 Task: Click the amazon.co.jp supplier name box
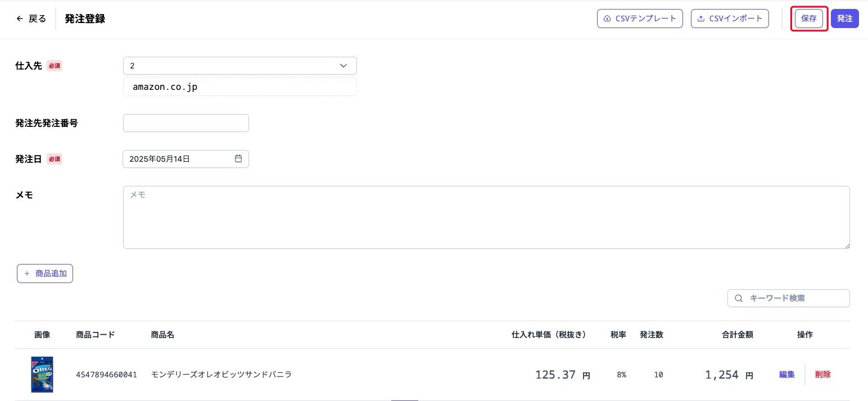(x=239, y=87)
